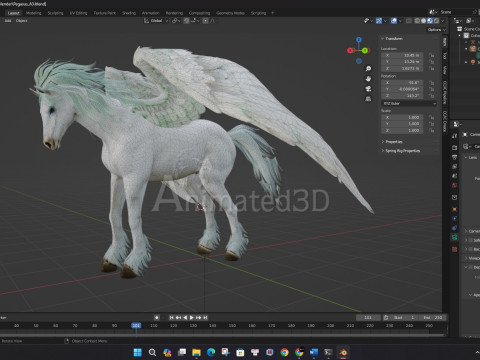Screen dimensions: 480x360
Task: Open the Add menu in viewport header
Action: coord(8,21)
